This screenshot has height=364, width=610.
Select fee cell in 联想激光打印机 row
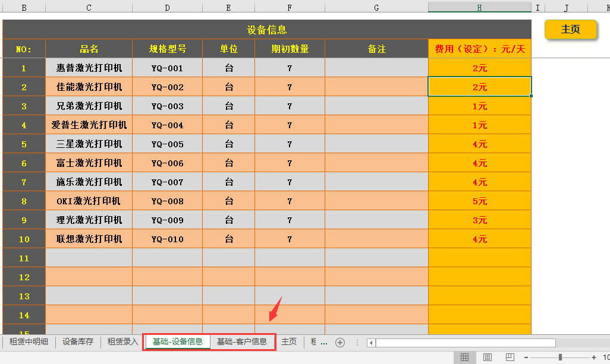click(480, 239)
